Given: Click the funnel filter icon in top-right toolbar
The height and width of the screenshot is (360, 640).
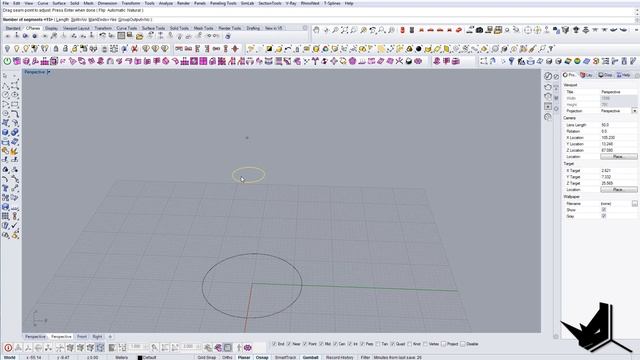Looking at the screenshot, I should pos(511,61).
